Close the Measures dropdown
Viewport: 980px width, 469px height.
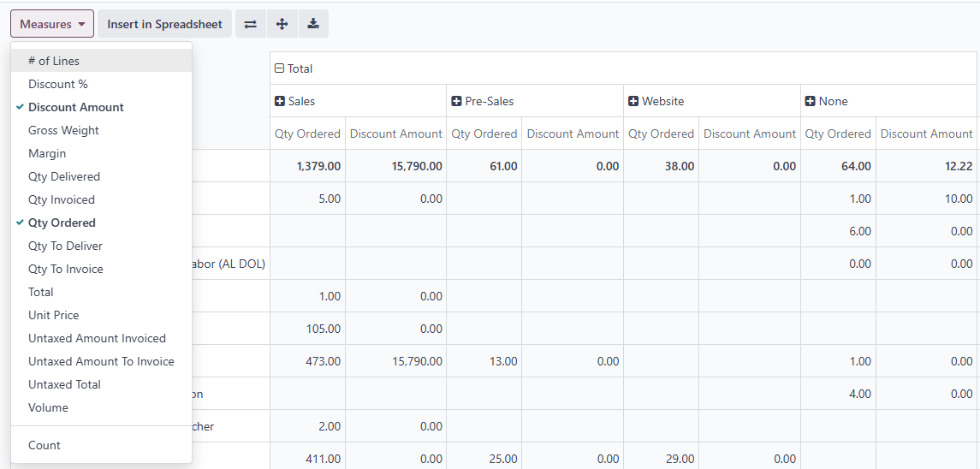[x=52, y=24]
